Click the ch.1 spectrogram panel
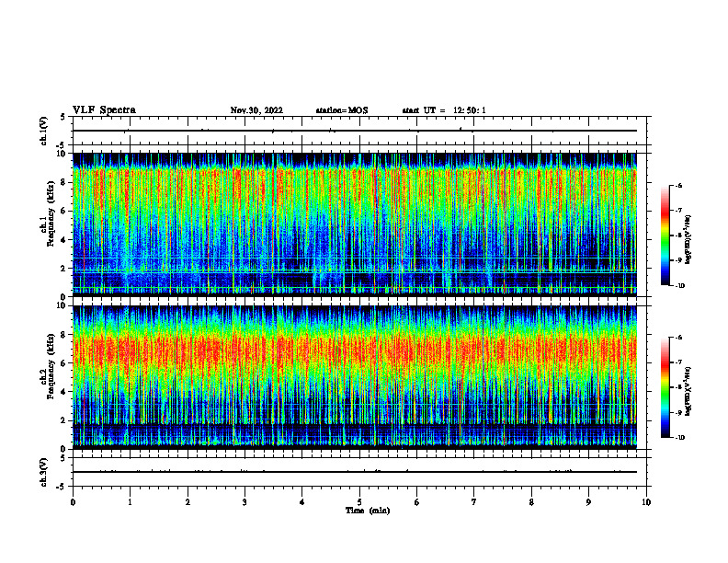 [355, 224]
